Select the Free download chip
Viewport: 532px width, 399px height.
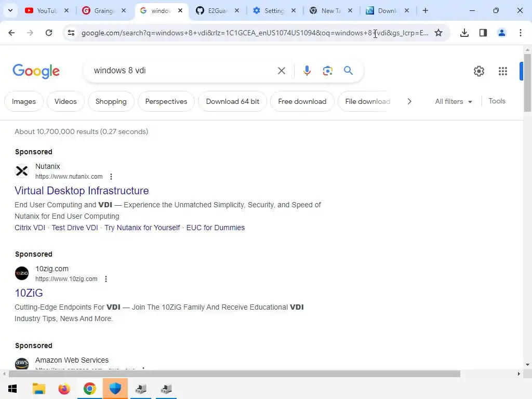pos(302,101)
